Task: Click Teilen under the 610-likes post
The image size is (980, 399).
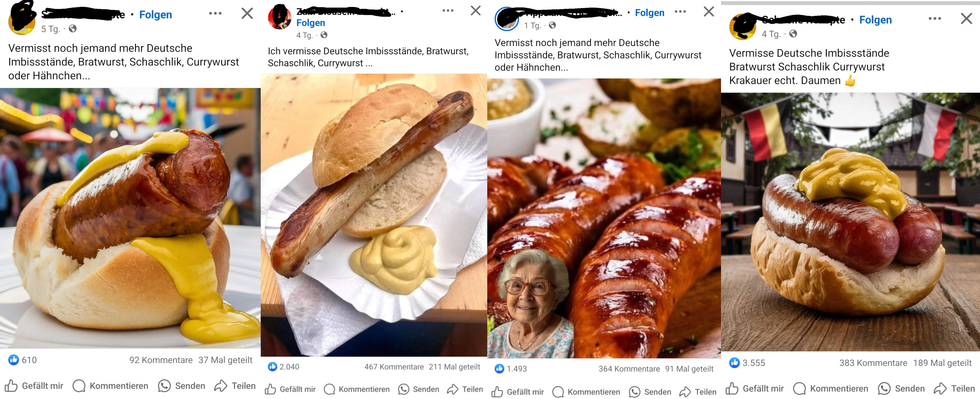Action: 235,386
